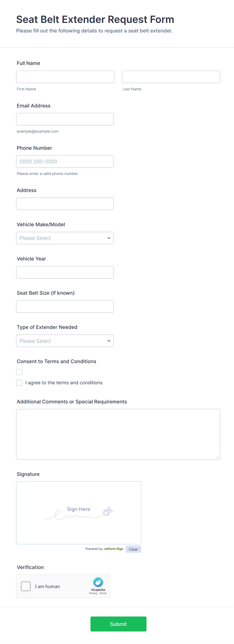Click the Type of Extender chevron arrow
The height and width of the screenshot is (644, 234).
click(109, 341)
